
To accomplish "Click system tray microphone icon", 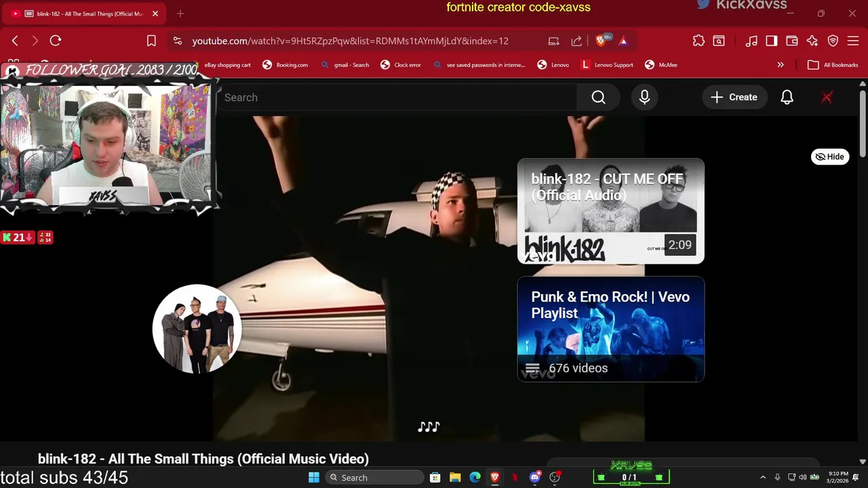I will (x=777, y=478).
